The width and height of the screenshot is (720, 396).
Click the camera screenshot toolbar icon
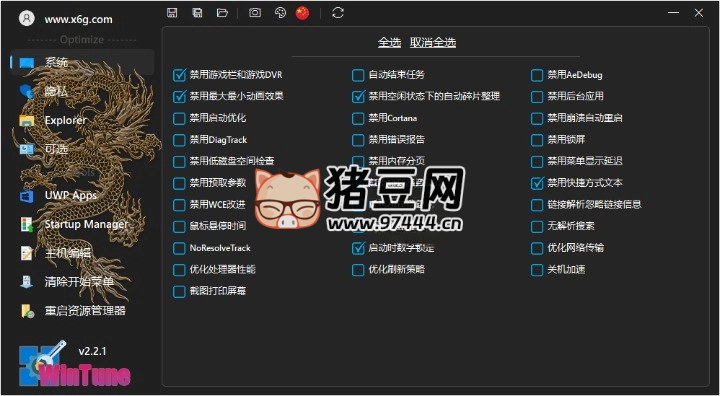255,13
